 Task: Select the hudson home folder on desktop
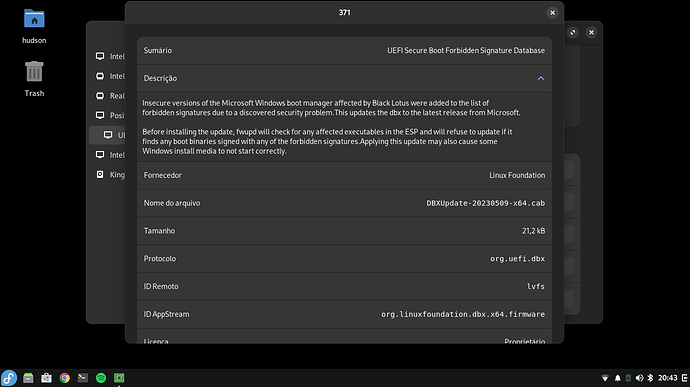pyautogui.click(x=34, y=26)
